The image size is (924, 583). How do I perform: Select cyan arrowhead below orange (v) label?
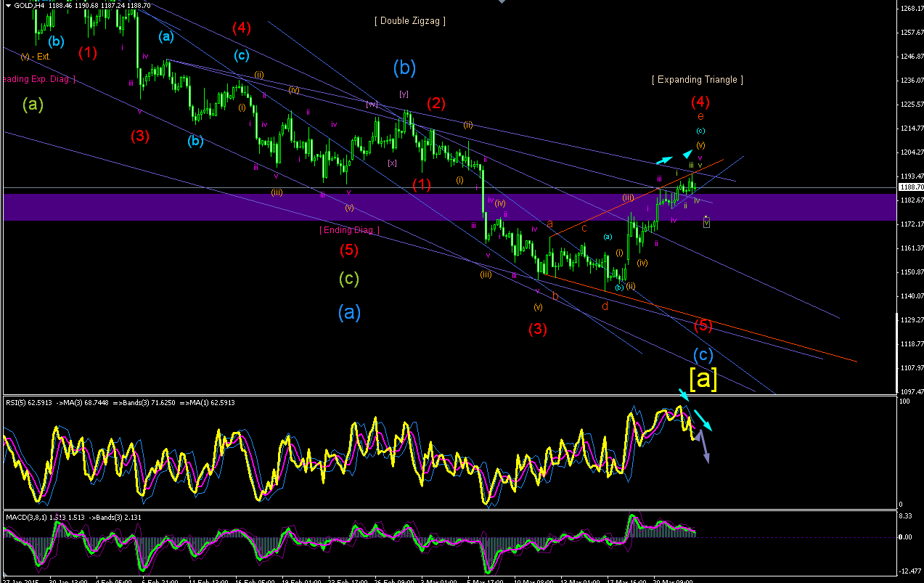(687, 153)
